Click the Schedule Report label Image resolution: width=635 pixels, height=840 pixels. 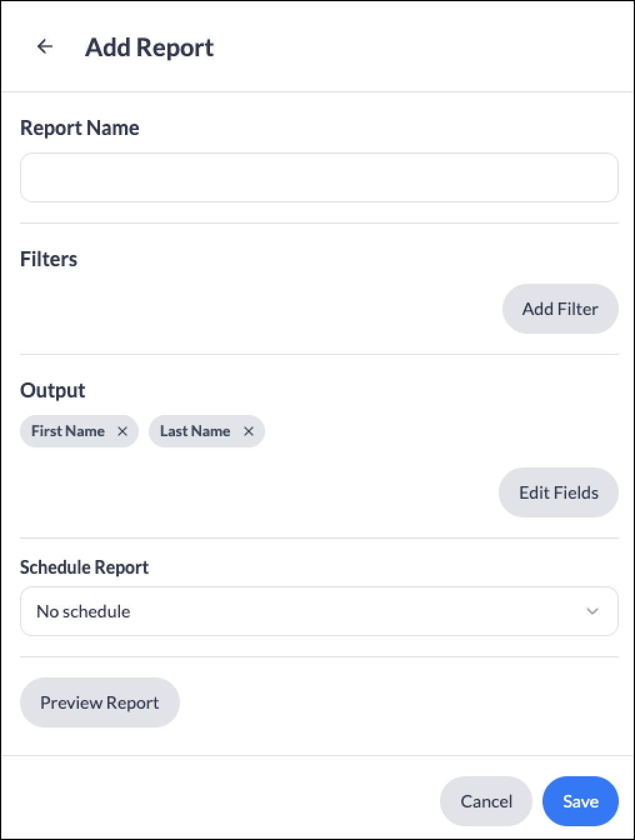(84, 567)
